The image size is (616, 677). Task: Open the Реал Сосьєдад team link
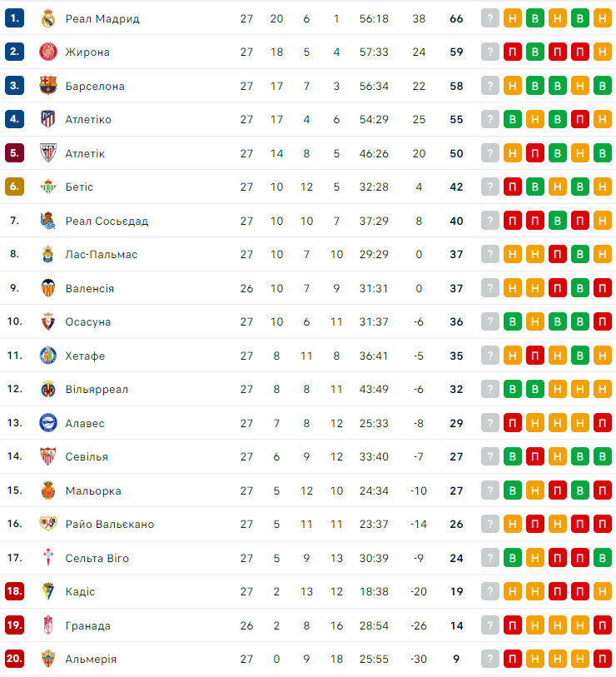point(107,221)
